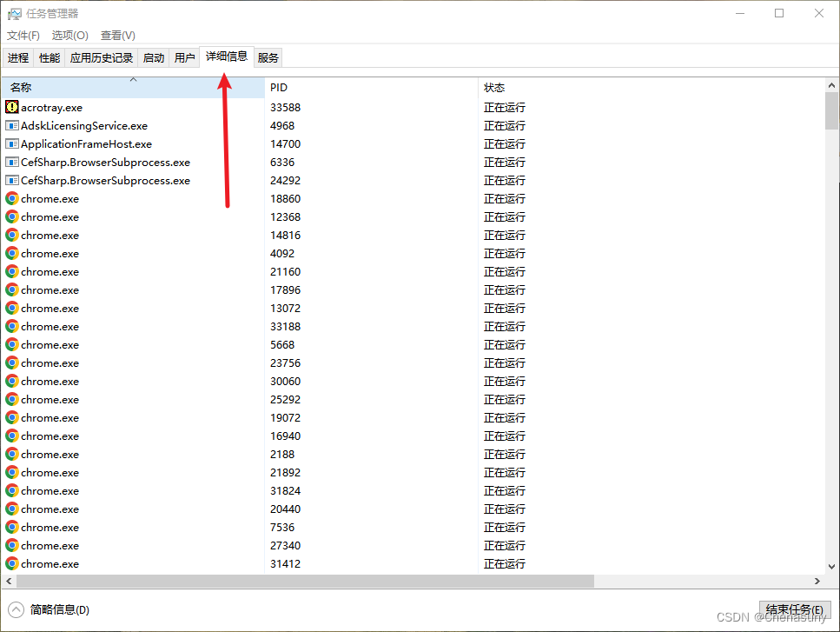Click Chrome icon in the PID 14816 row
This screenshot has width=840, height=632.
click(x=12, y=235)
